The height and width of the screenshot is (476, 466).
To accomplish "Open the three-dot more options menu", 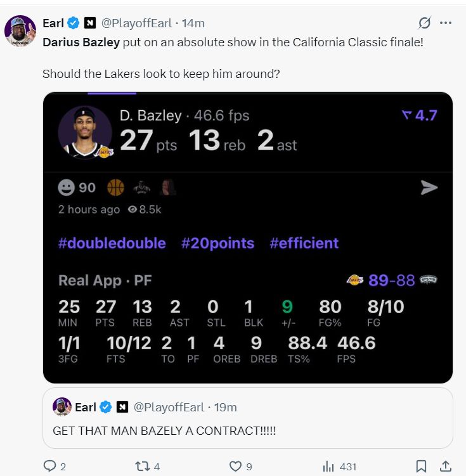I will pos(446,23).
